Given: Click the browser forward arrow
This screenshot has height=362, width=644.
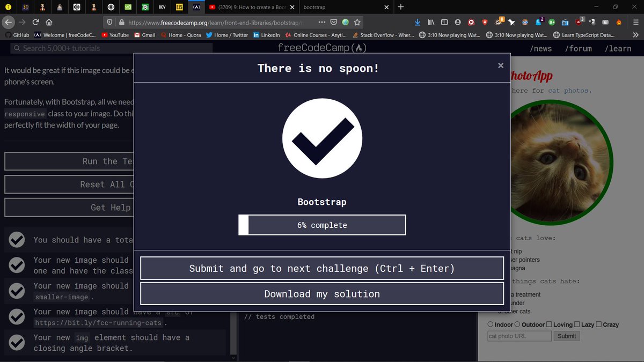Looking at the screenshot, I should pos(22,23).
